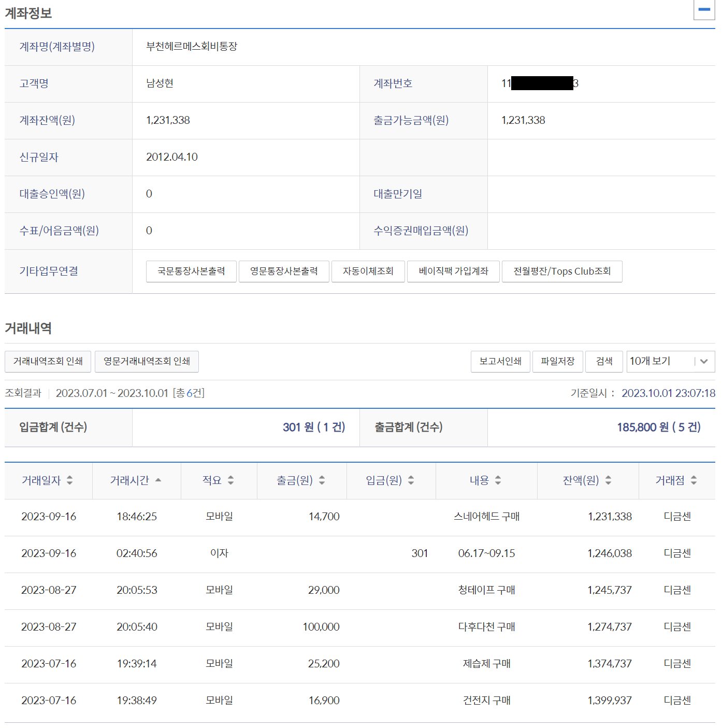
Task: Open 자동이체조회
Action: 368,272
